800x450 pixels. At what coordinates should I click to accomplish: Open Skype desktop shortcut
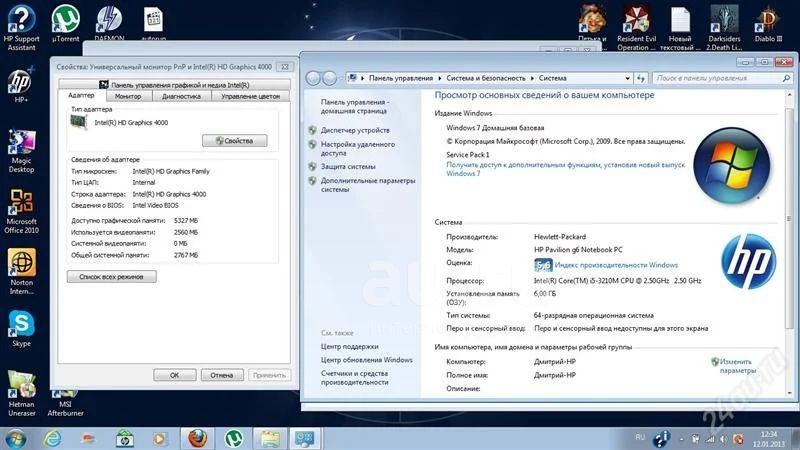(21, 328)
